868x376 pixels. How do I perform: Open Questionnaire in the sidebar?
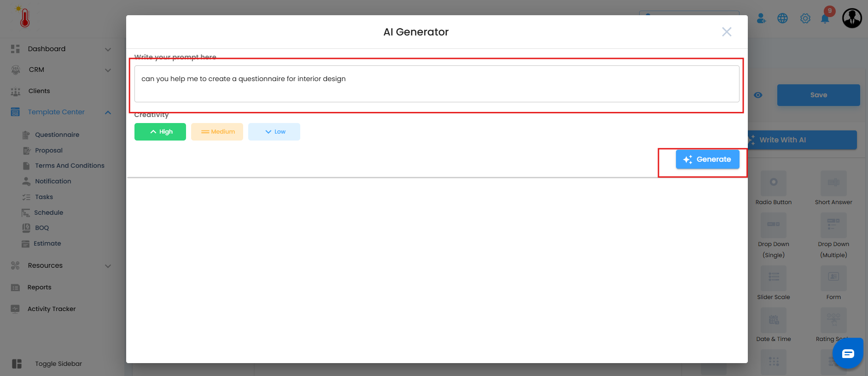(57, 135)
